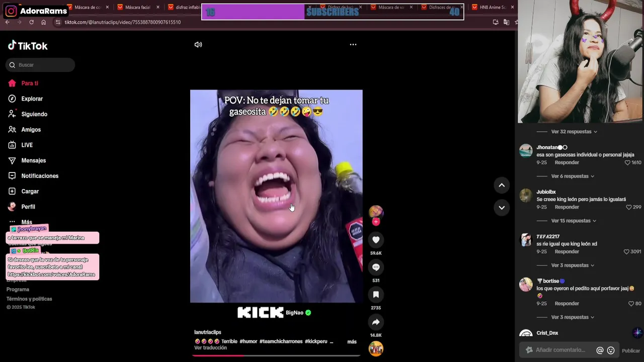Open Términos y políticas link
This screenshot has width=644, height=362.
pyautogui.click(x=29, y=299)
